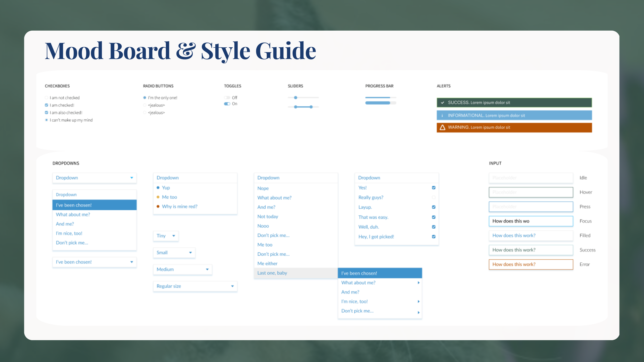The height and width of the screenshot is (362, 644).
Task: Enable the "I am not checked" checkbox
Action: pyautogui.click(x=46, y=97)
